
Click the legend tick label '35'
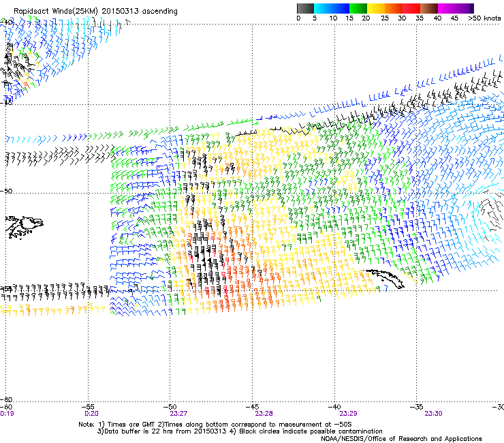(x=420, y=18)
